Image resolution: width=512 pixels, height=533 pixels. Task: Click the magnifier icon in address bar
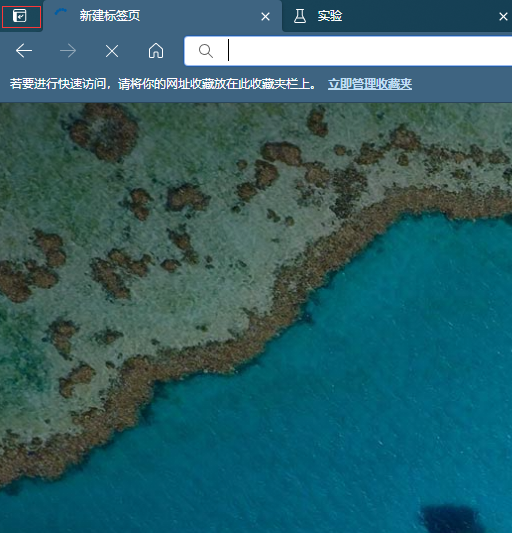pyautogui.click(x=206, y=51)
